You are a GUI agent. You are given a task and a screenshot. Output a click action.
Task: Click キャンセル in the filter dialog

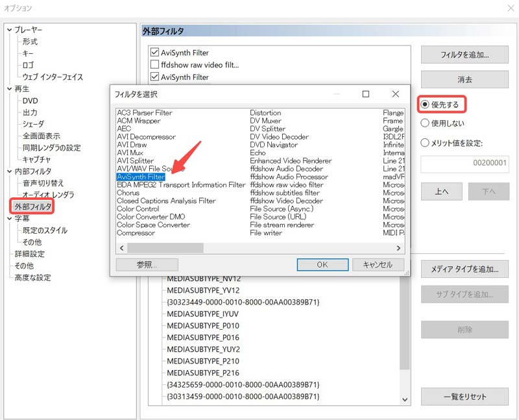378,265
